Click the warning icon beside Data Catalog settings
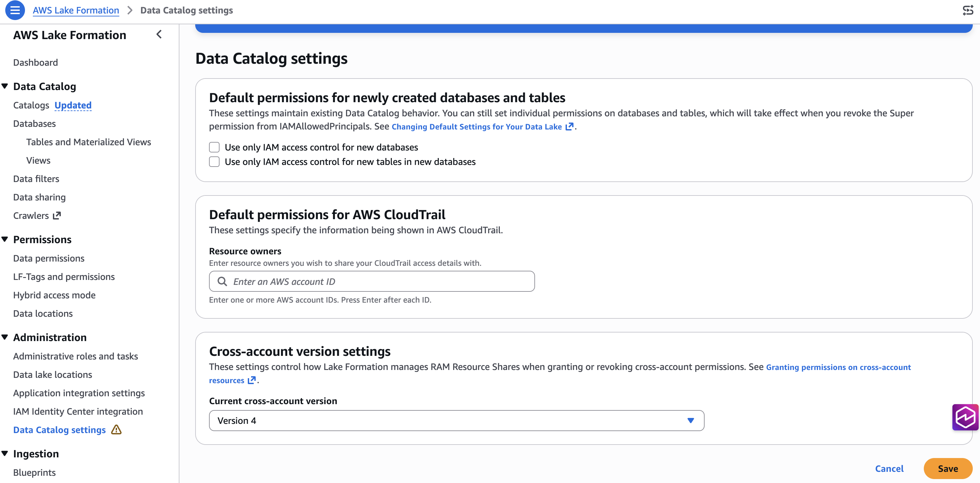980x483 pixels. pyautogui.click(x=116, y=430)
